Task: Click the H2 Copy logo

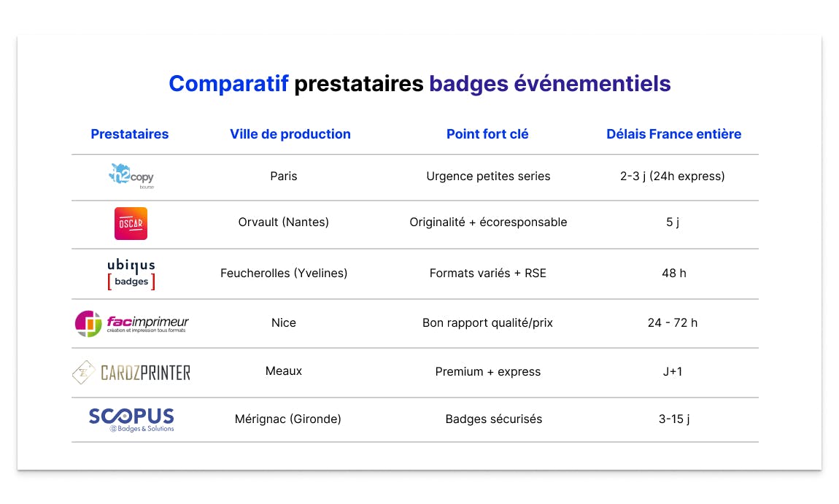Action: [131, 177]
